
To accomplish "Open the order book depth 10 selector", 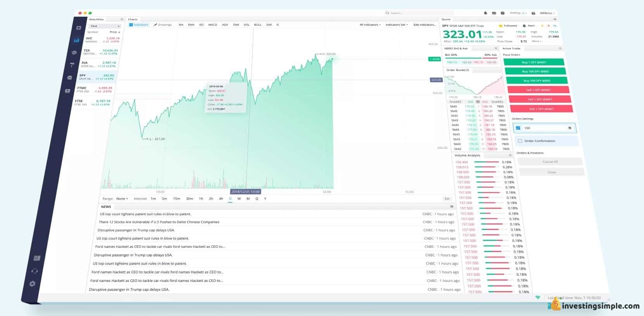I will tap(478, 102).
